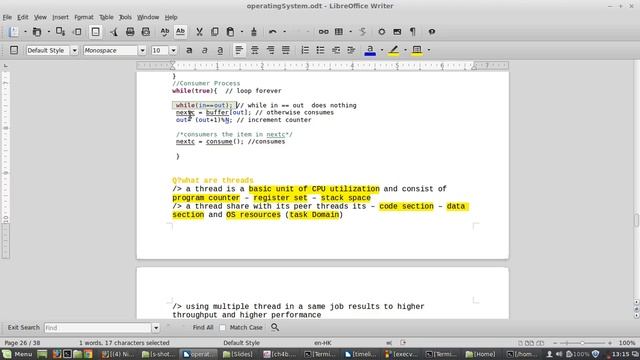The image size is (640, 360).
Task: Open the Table menu
Action: click(x=107, y=17)
